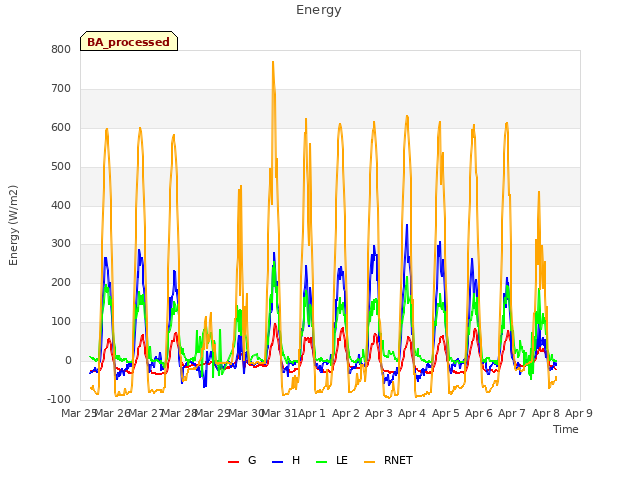Click the 300 y-axis tick label
Image resolution: width=640 pixels, height=480 pixels.
tap(61, 244)
